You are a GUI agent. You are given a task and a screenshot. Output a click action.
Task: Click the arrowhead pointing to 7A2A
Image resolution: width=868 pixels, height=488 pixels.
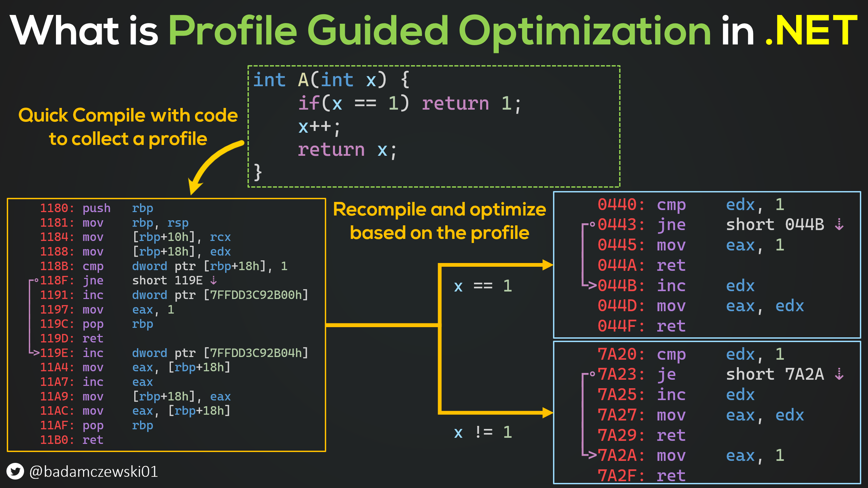pyautogui.click(x=592, y=455)
